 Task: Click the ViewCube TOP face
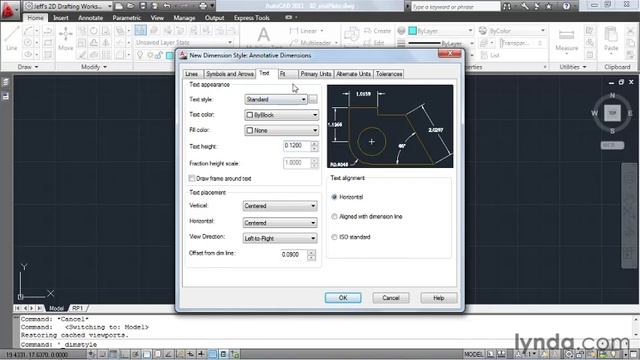[x=612, y=113]
